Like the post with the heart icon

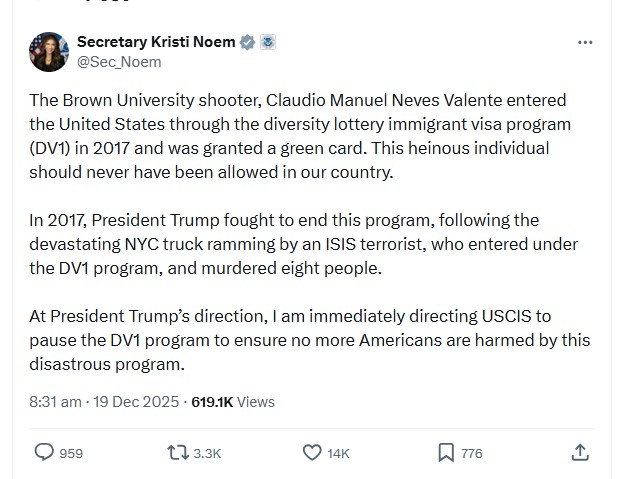pos(311,452)
